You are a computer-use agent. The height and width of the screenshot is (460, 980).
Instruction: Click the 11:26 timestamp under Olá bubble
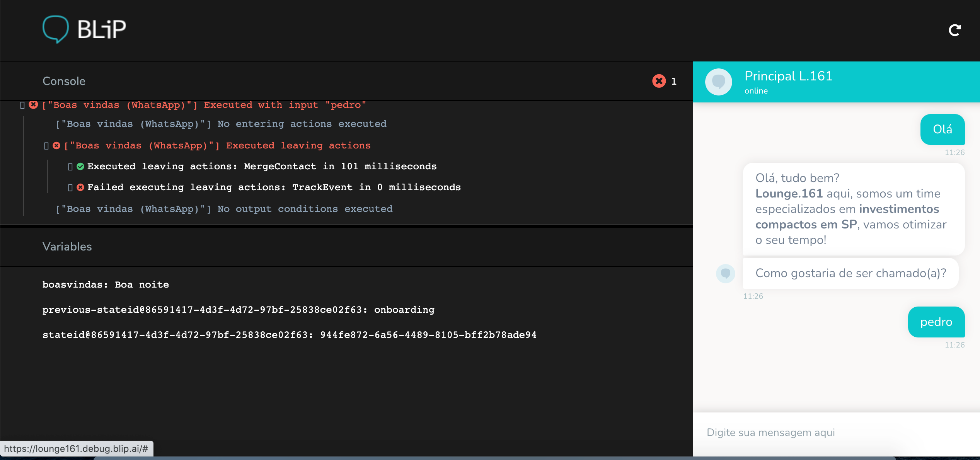[954, 152]
